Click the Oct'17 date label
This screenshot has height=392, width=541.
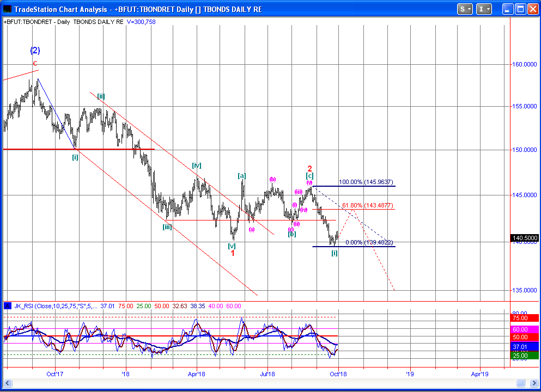[55, 373]
